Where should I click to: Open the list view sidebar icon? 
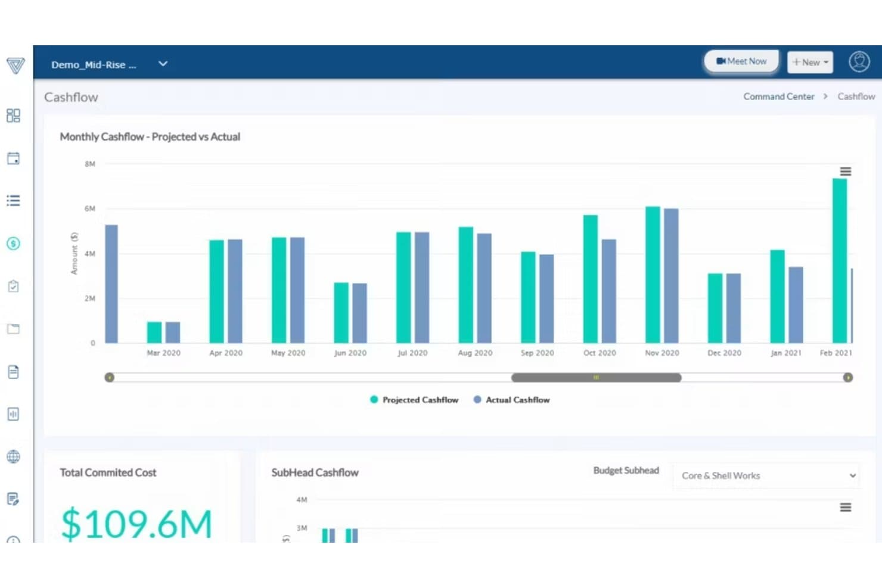[13, 201]
